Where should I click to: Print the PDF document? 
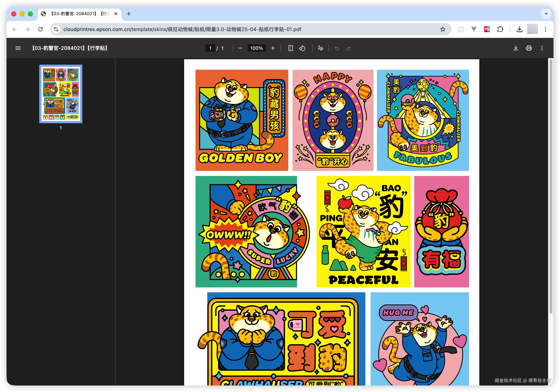(x=529, y=48)
